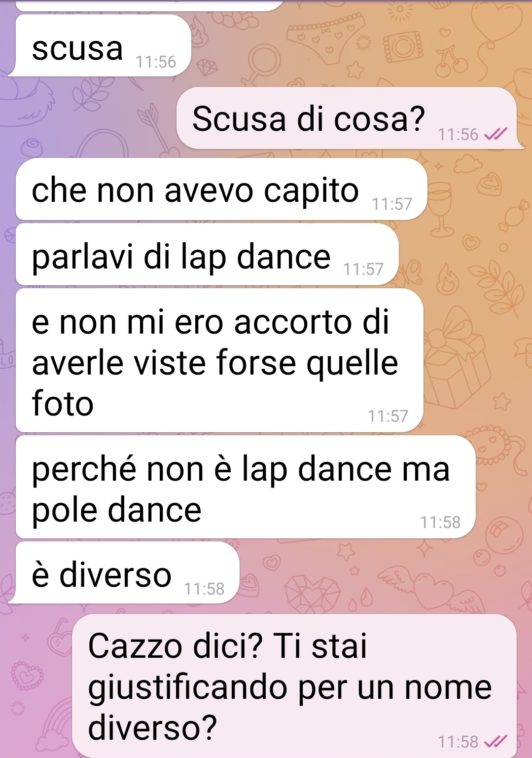Click read checkmarks on 'Scusa di cosa?'
The width and height of the screenshot is (532, 758).
(x=496, y=134)
